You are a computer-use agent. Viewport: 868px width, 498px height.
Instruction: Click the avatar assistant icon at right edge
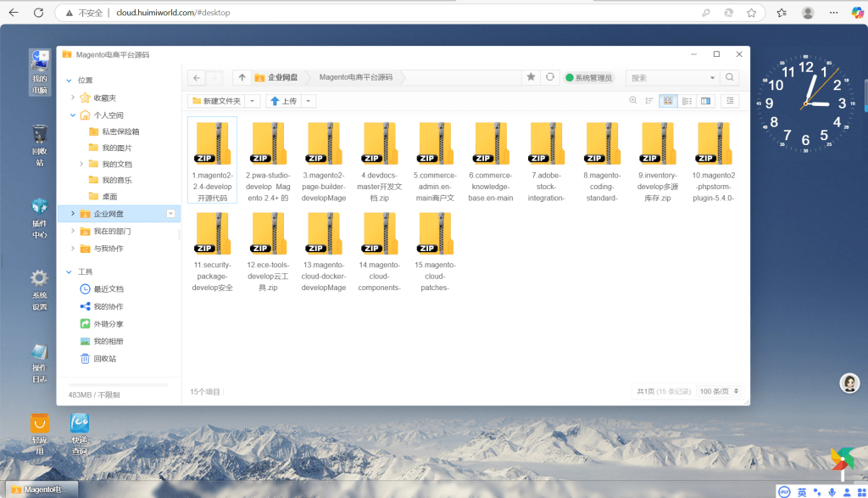849,383
